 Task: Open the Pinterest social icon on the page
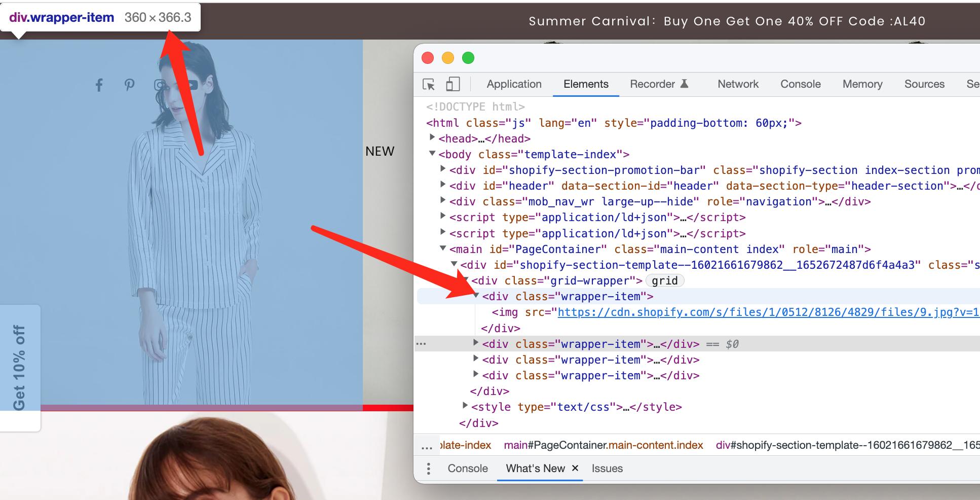pyautogui.click(x=130, y=85)
